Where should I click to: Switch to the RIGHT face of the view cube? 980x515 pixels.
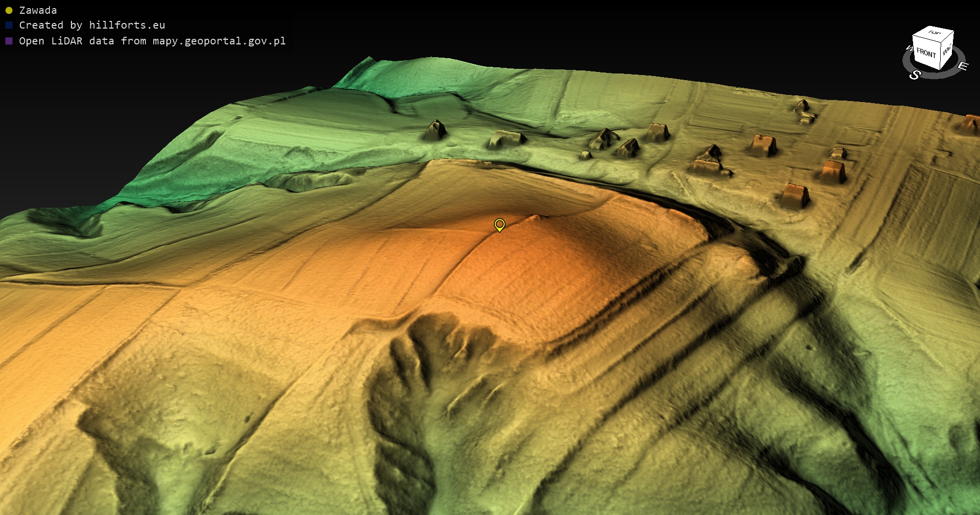[947, 50]
